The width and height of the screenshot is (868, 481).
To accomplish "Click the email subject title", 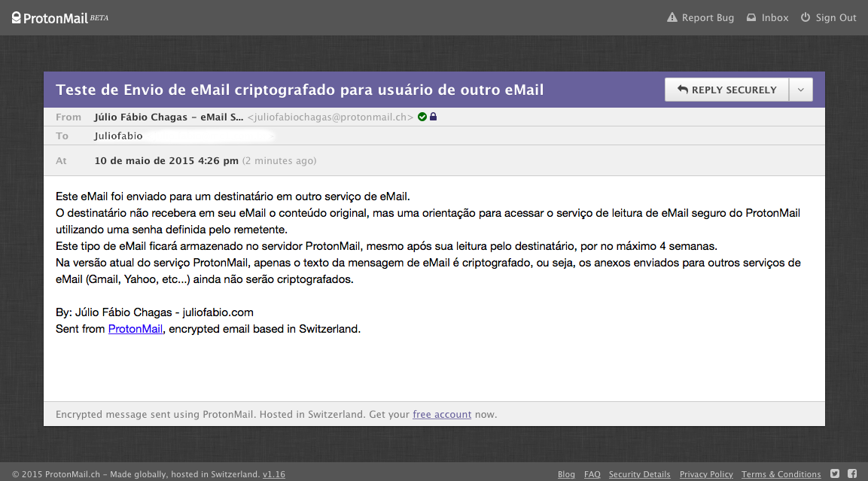I will tap(300, 90).
